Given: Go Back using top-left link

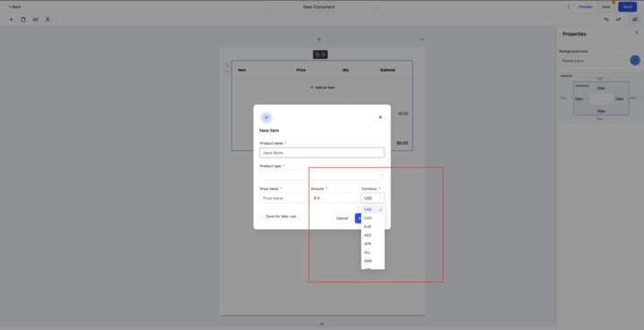Looking at the screenshot, I should point(14,7).
